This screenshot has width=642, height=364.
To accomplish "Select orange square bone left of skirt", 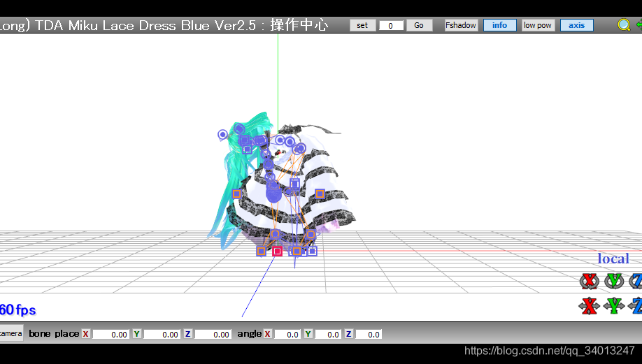I will [236, 194].
